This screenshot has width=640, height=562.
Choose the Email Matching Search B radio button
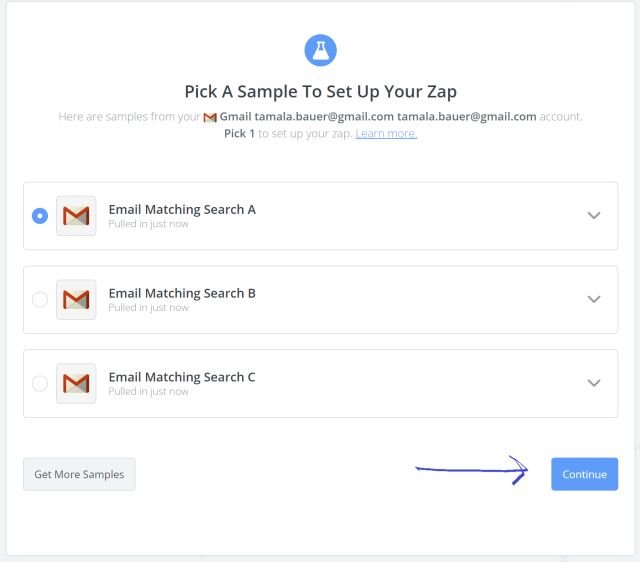(40, 300)
